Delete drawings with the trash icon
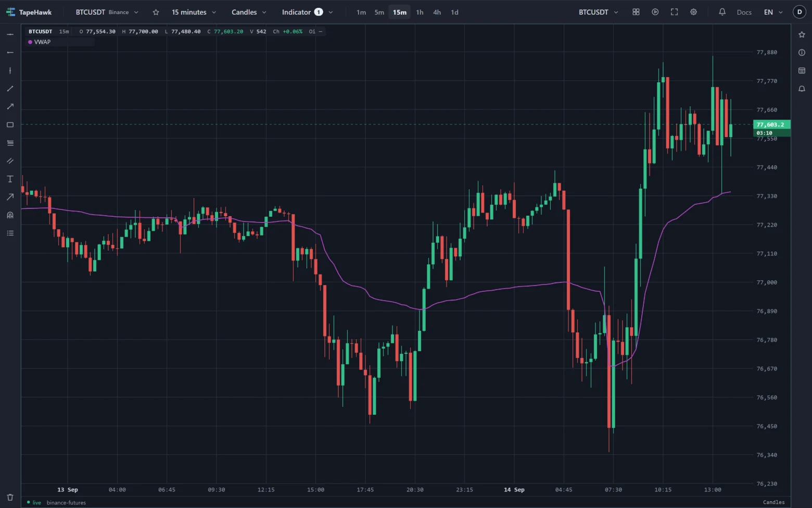812x508 pixels. click(x=10, y=498)
